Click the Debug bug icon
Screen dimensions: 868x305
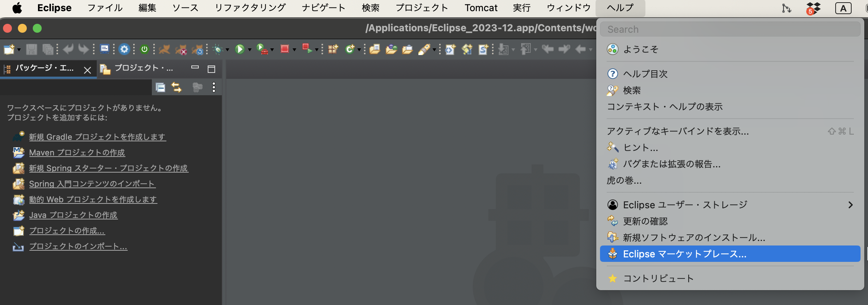point(218,49)
